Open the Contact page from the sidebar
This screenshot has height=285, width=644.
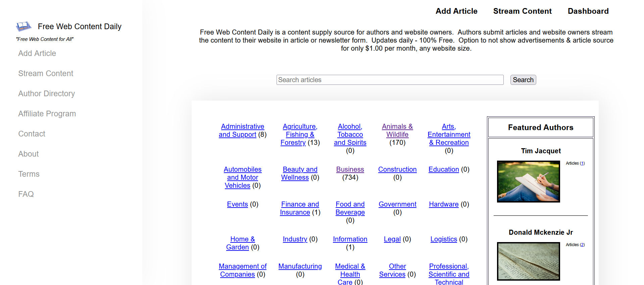click(x=32, y=134)
